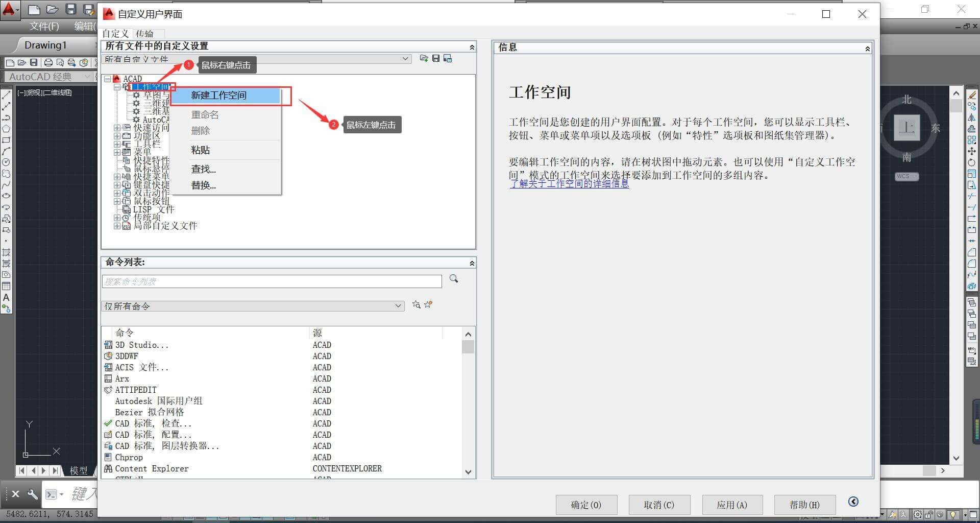Click the load partial customization file icon

pos(424,58)
